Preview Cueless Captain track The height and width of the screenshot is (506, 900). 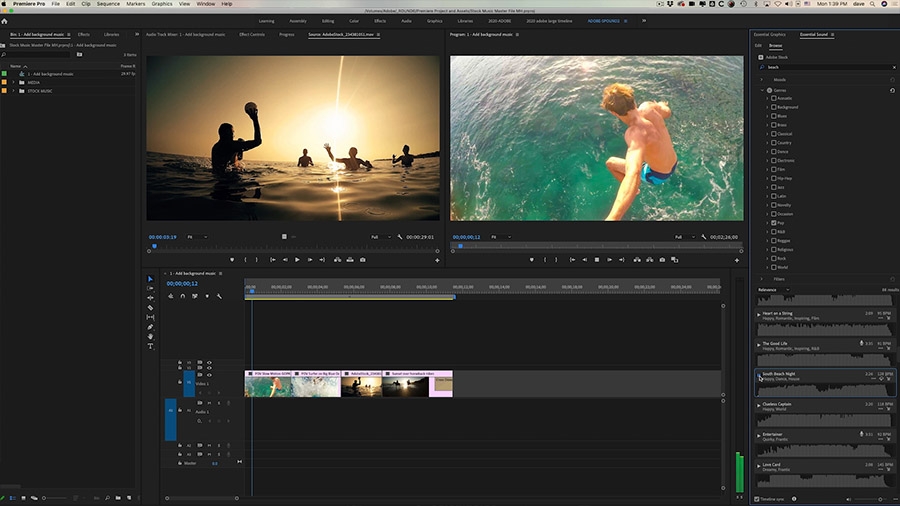[759, 405]
